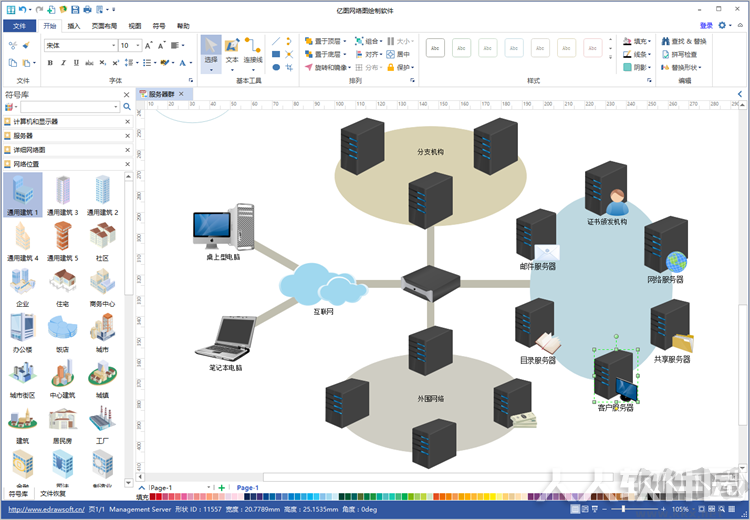Click the green add page plus icon
750x520 pixels.
(x=221, y=487)
